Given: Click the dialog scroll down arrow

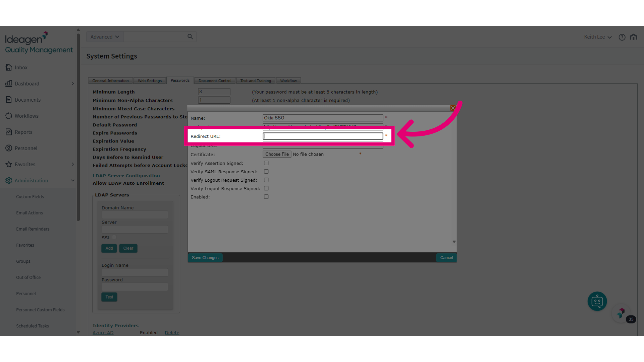Looking at the screenshot, I should (x=454, y=242).
